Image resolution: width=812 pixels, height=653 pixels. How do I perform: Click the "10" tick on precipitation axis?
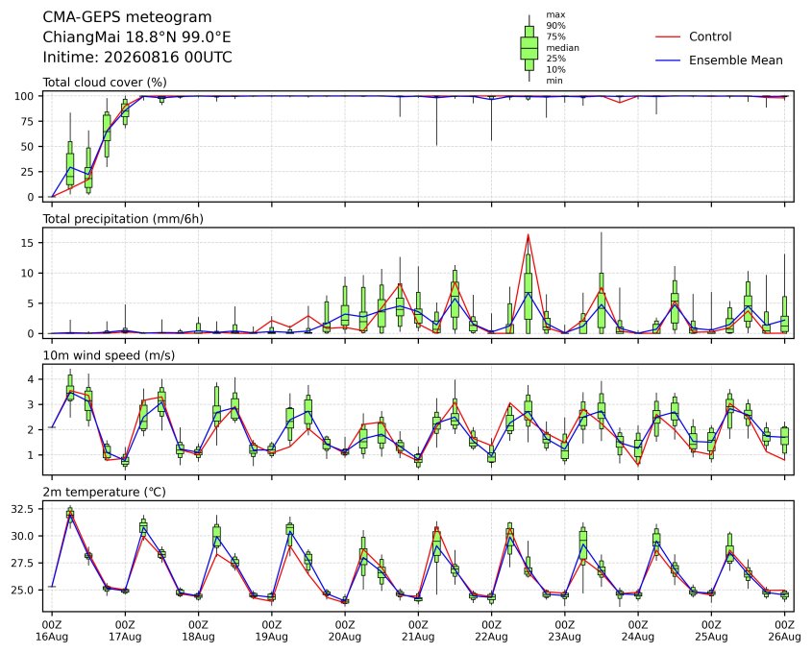[28, 274]
